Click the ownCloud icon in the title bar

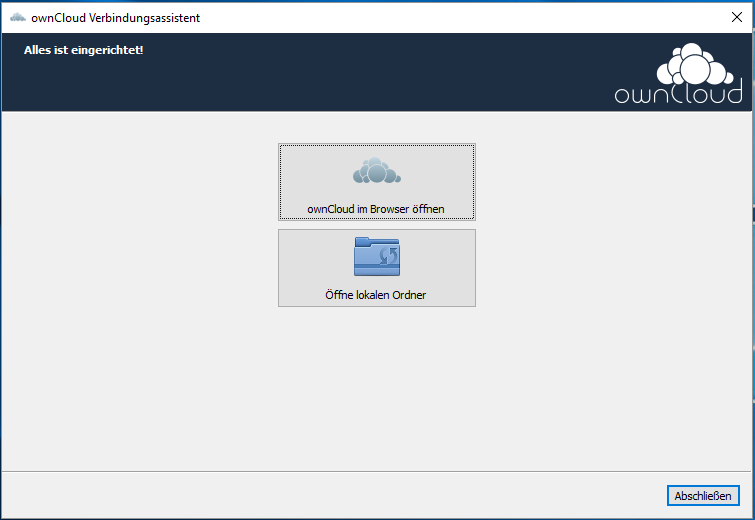[17, 17]
